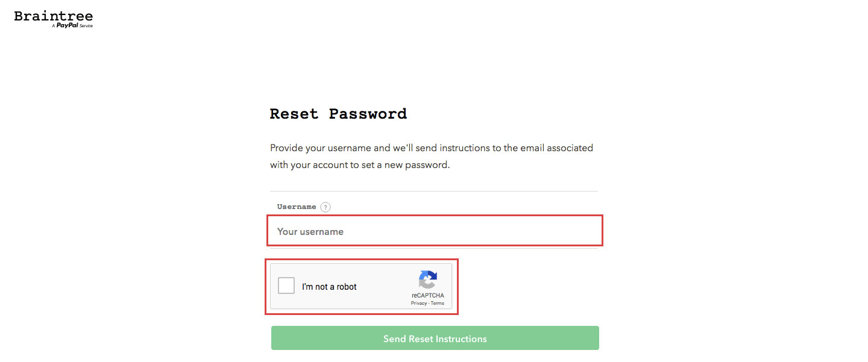
Task: Click the Username field label
Action: click(x=297, y=207)
